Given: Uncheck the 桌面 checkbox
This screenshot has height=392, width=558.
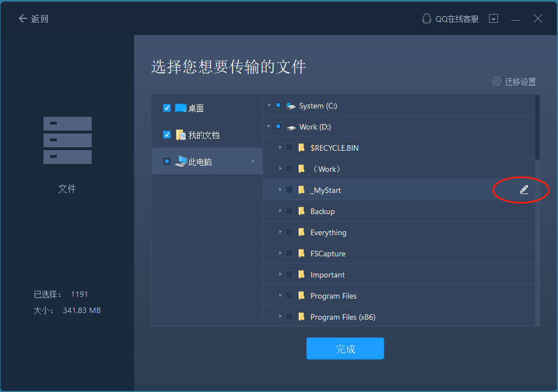Looking at the screenshot, I should [167, 108].
